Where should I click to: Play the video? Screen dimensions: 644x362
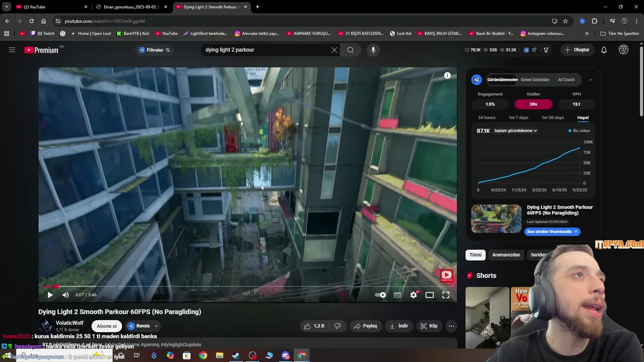click(x=50, y=295)
